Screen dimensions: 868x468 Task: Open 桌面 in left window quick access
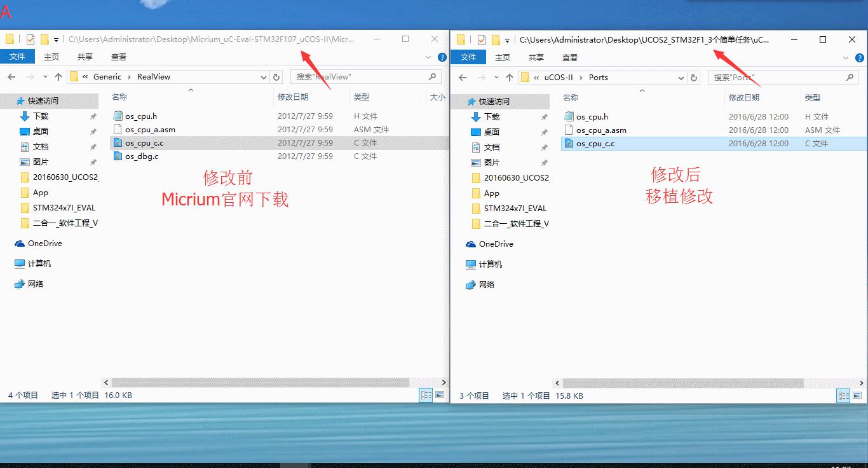click(41, 132)
